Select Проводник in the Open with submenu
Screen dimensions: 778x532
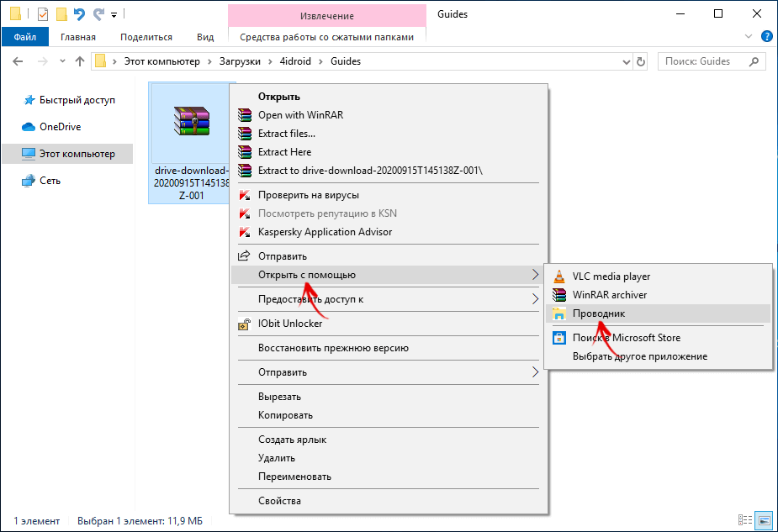(x=599, y=313)
